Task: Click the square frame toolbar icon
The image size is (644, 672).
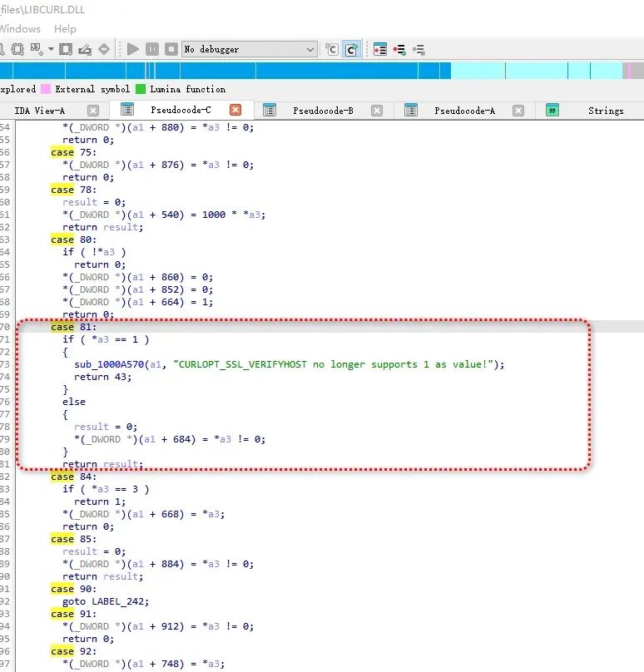Action: tap(66, 49)
